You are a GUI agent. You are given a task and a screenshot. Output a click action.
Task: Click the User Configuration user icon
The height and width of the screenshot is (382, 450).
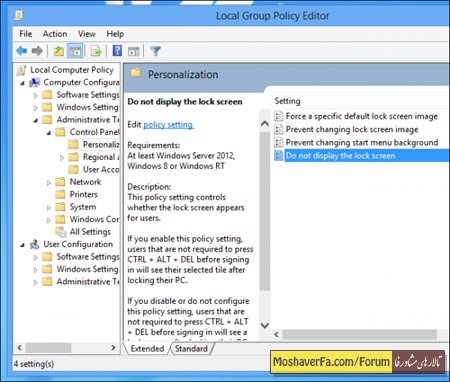(34, 244)
